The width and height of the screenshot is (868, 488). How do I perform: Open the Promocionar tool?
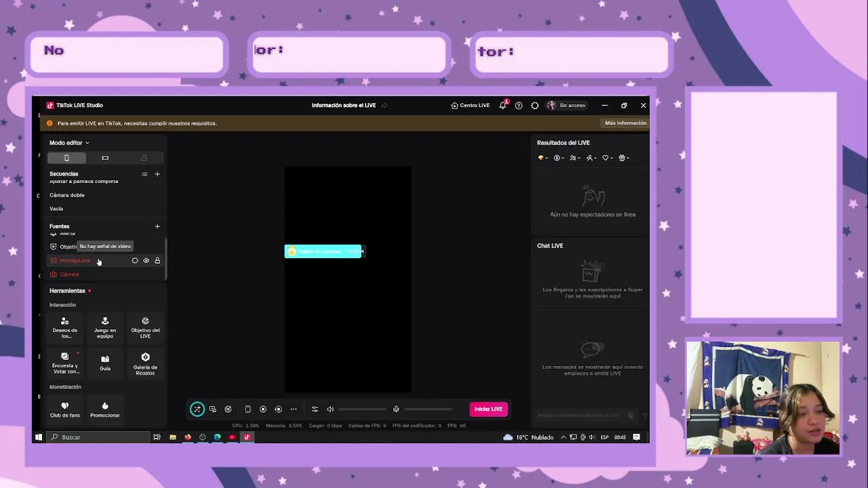click(105, 409)
